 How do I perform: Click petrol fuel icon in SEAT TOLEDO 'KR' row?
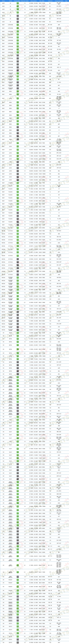coord(18,201)
